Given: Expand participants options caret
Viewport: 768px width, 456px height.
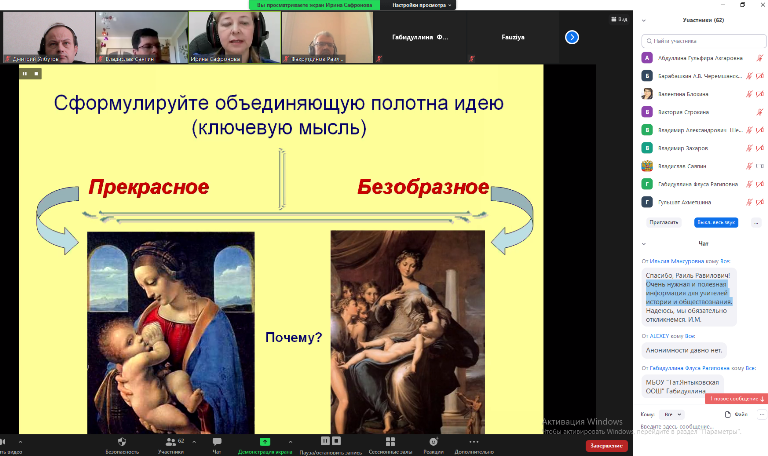Looking at the screenshot, I should [194, 441].
